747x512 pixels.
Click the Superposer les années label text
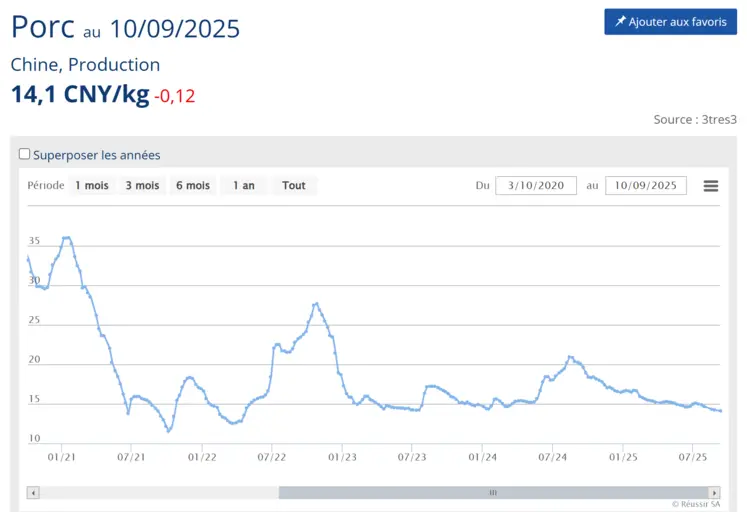pos(97,155)
